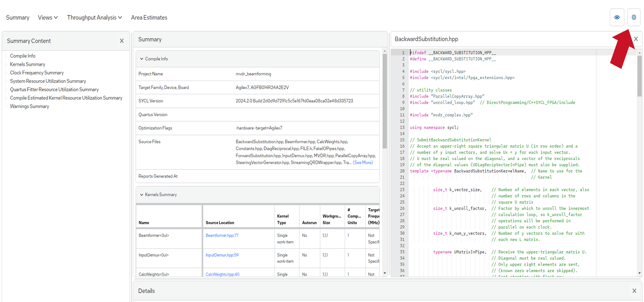Collapse the Compile Info section
This screenshot has width=644, height=302.
pos(142,59)
